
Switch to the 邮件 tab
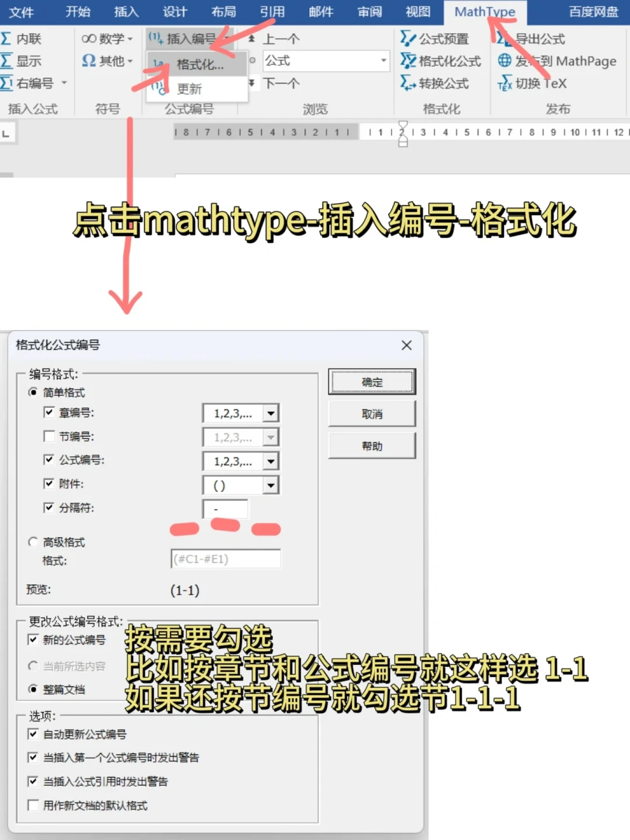[321, 12]
